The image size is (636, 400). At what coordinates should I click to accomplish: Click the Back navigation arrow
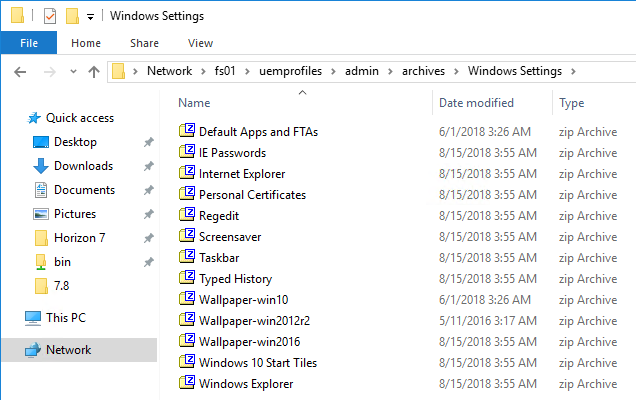pos(20,72)
